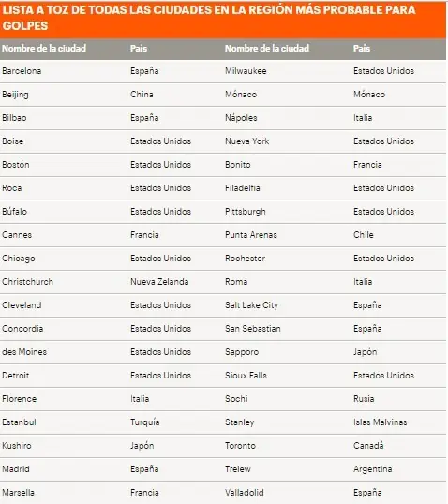Select the Milwaukee city cell
448x504 pixels.
[x=246, y=70]
